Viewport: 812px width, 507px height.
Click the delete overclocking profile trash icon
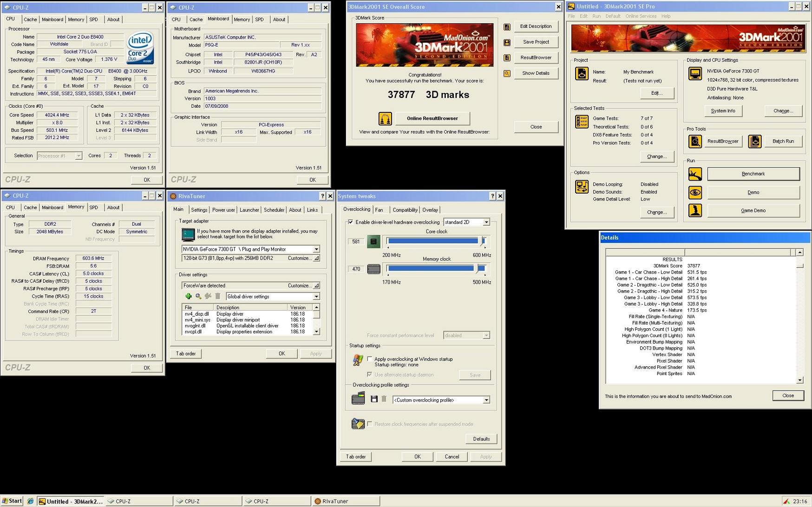click(384, 399)
